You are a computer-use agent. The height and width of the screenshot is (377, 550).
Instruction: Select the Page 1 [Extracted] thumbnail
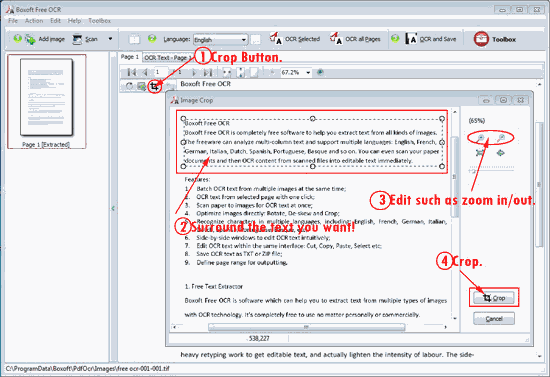point(46,101)
